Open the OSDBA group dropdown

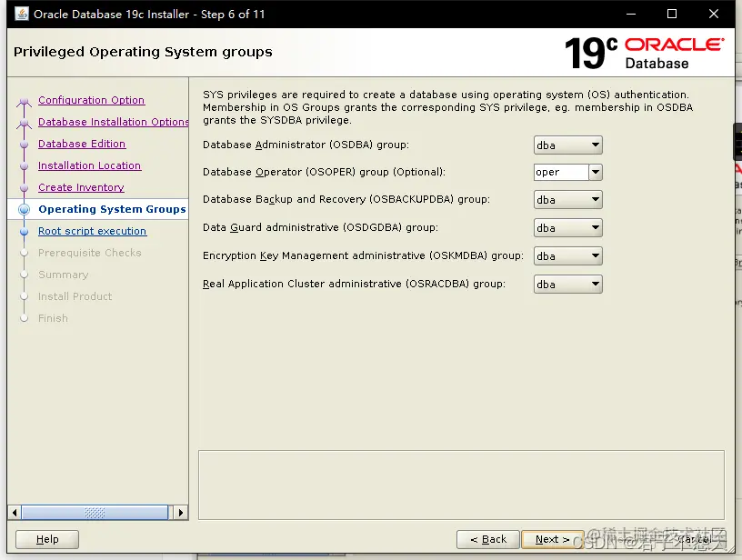(567, 145)
